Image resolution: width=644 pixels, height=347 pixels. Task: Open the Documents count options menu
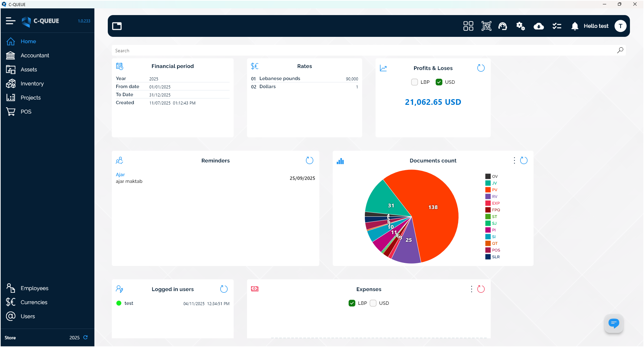click(x=514, y=160)
